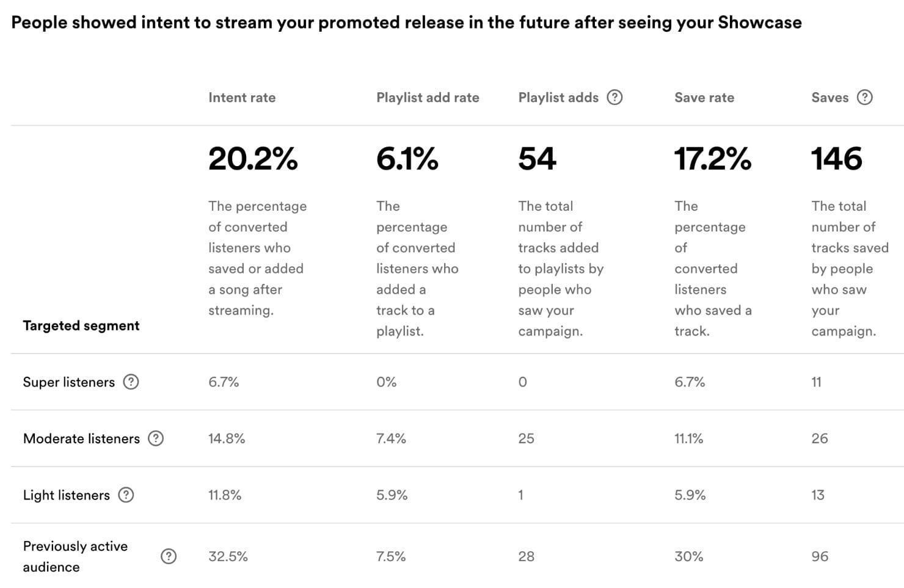Click the Super listeners row label
904x588 pixels.
pos(69,382)
